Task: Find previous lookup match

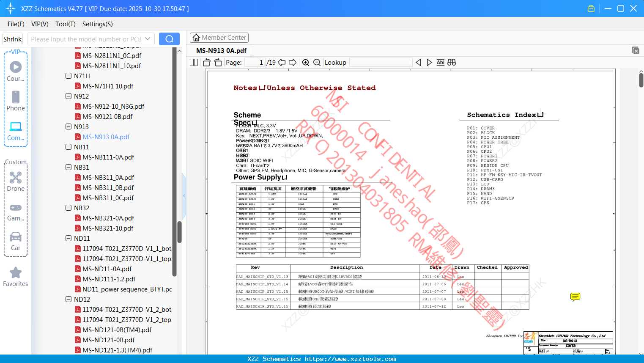Action: tap(418, 63)
